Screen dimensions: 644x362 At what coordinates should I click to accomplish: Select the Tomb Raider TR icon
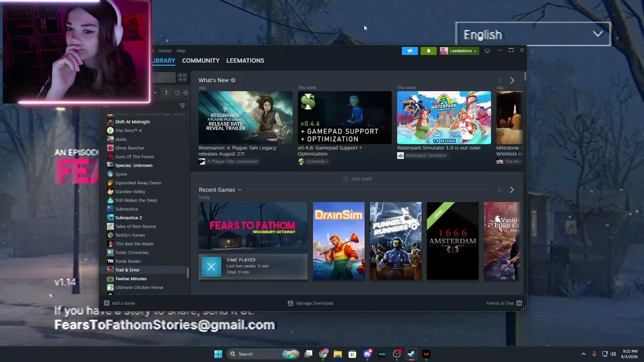[110, 261]
